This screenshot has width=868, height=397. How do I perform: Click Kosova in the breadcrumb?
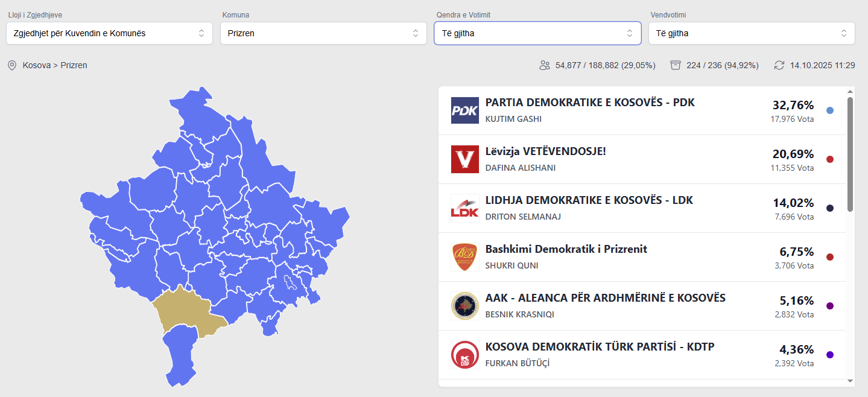tap(36, 65)
